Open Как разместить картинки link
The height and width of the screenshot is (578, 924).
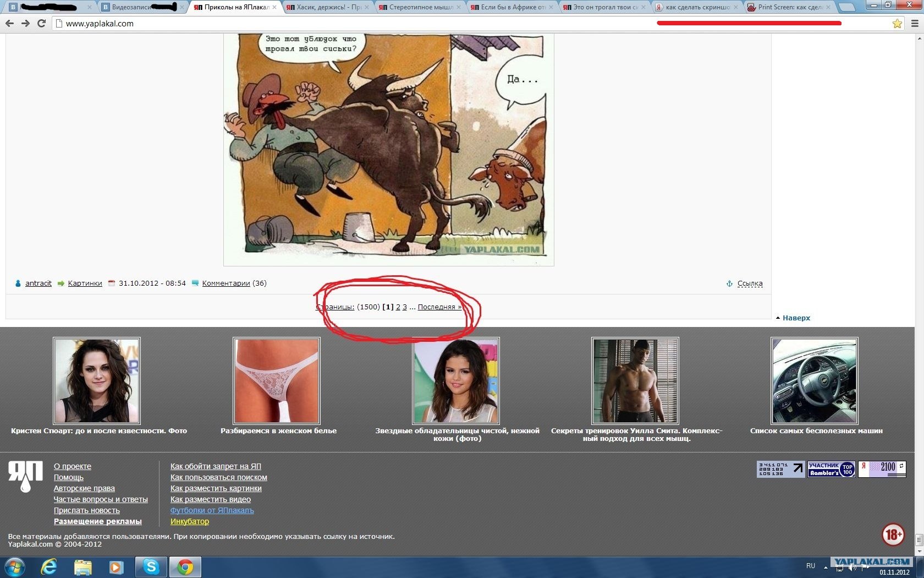coord(216,488)
